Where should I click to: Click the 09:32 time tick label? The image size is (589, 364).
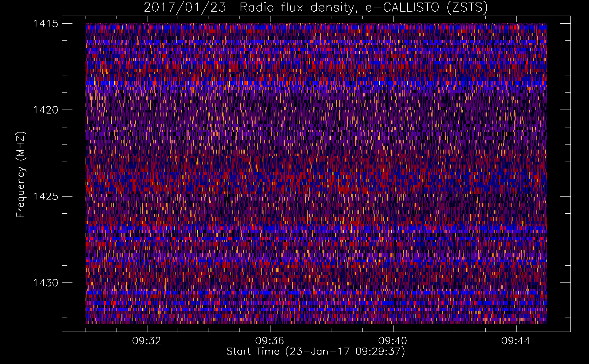point(147,341)
